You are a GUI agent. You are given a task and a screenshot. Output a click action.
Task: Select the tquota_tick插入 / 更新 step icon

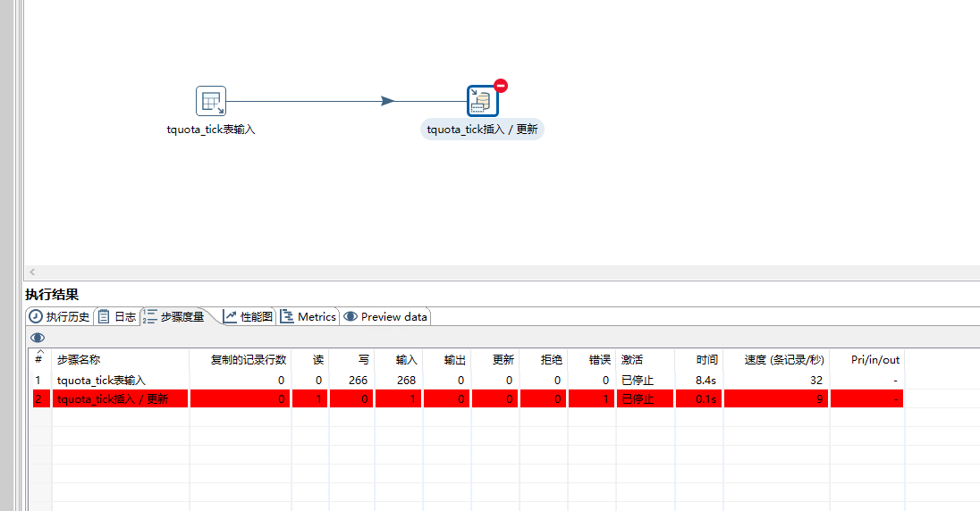pos(483,101)
